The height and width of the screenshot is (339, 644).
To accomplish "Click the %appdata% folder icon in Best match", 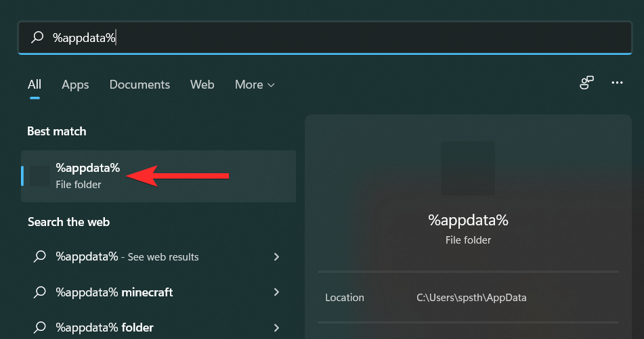I will [40, 176].
